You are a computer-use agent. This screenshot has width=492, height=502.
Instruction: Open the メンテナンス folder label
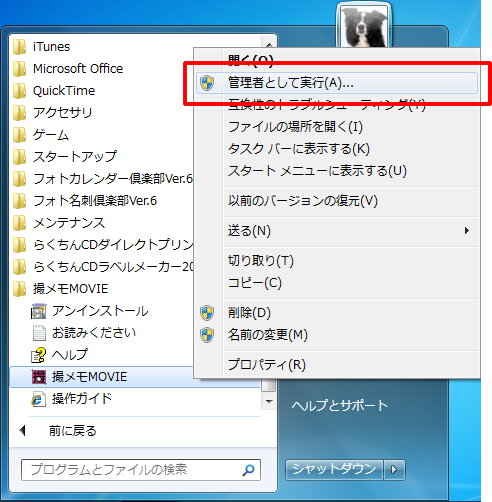pos(69,223)
